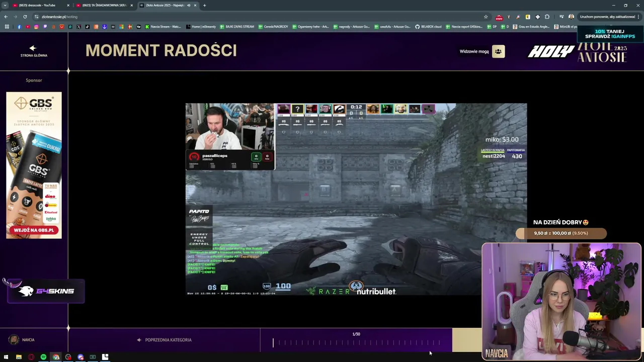Open the tab search dropdown arrow

click(x=5, y=5)
